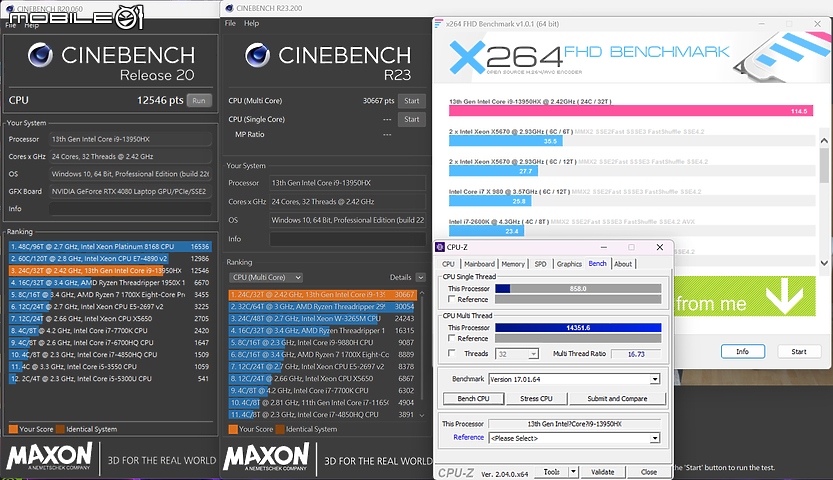Image resolution: width=833 pixels, height=480 pixels.
Task: Open the Benchmark version dropdown in CPU-Z
Action: click(x=655, y=379)
